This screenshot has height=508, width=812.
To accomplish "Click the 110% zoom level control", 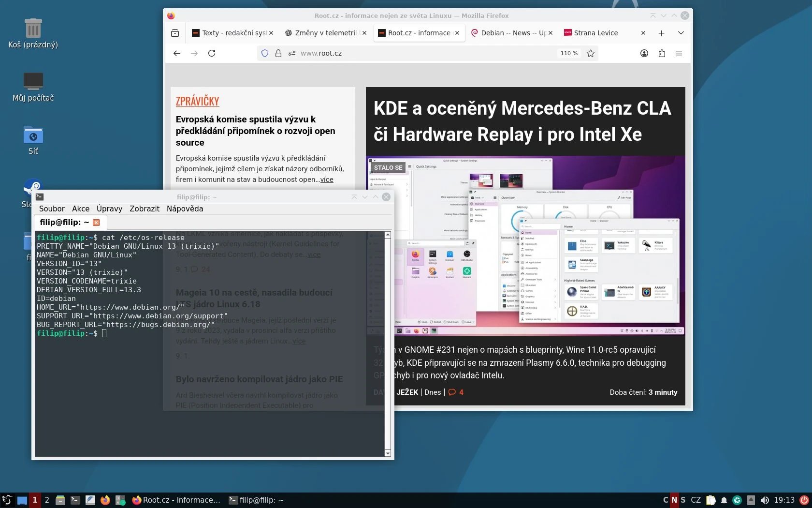I will tap(569, 53).
